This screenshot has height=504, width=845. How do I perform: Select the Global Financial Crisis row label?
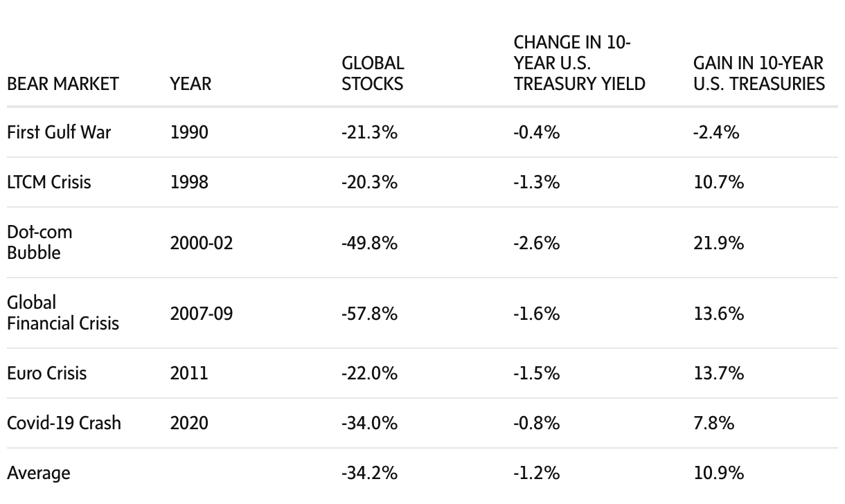62,313
